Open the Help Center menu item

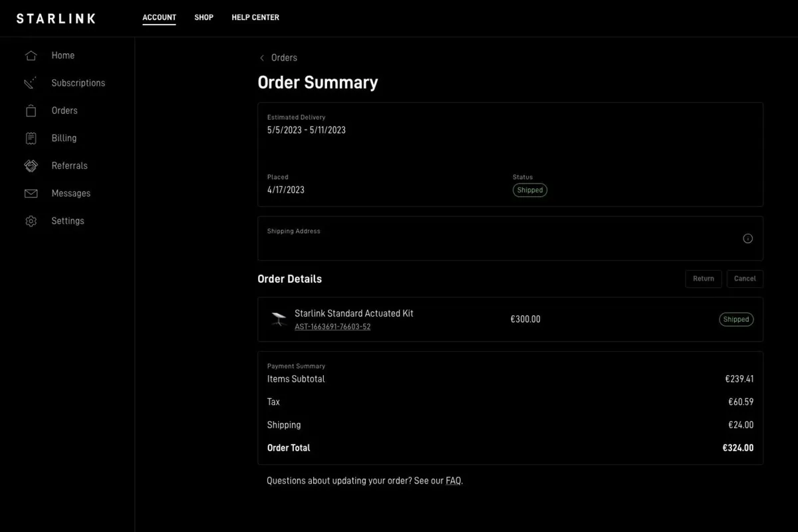click(255, 17)
